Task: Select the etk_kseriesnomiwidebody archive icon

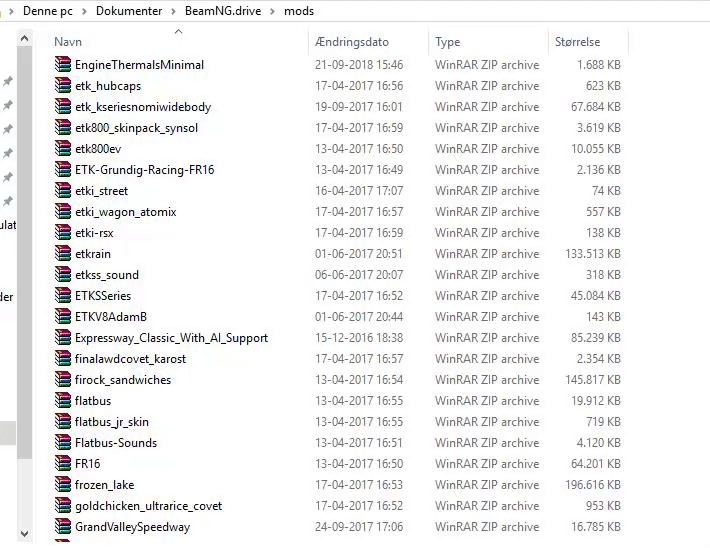Action: 63,106
